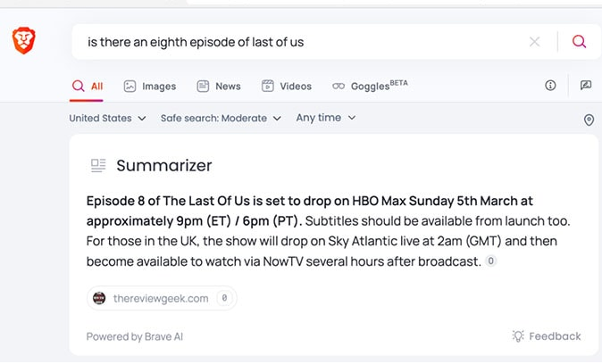The height and width of the screenshot is (364, 602).
Task: Switch to the Images tab
Action: [x=150, y=87]
